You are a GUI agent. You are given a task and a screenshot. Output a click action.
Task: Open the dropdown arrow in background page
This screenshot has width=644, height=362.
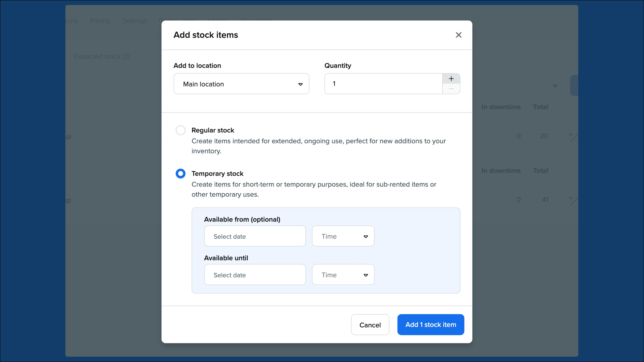click(x=555, y=86)
